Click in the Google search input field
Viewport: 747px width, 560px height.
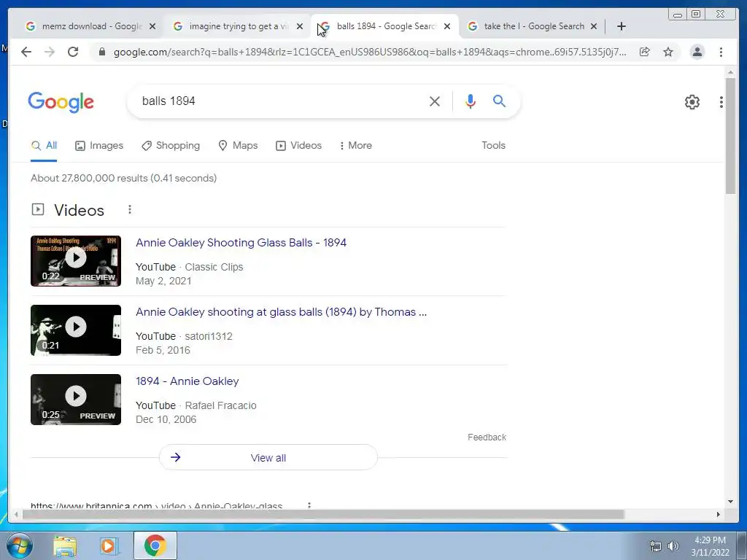(x=281, y=101)
